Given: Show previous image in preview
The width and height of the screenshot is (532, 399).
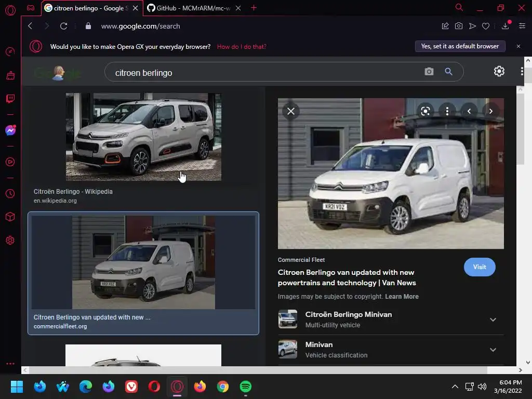Looking at the screenshot, I should click(469, 111).
